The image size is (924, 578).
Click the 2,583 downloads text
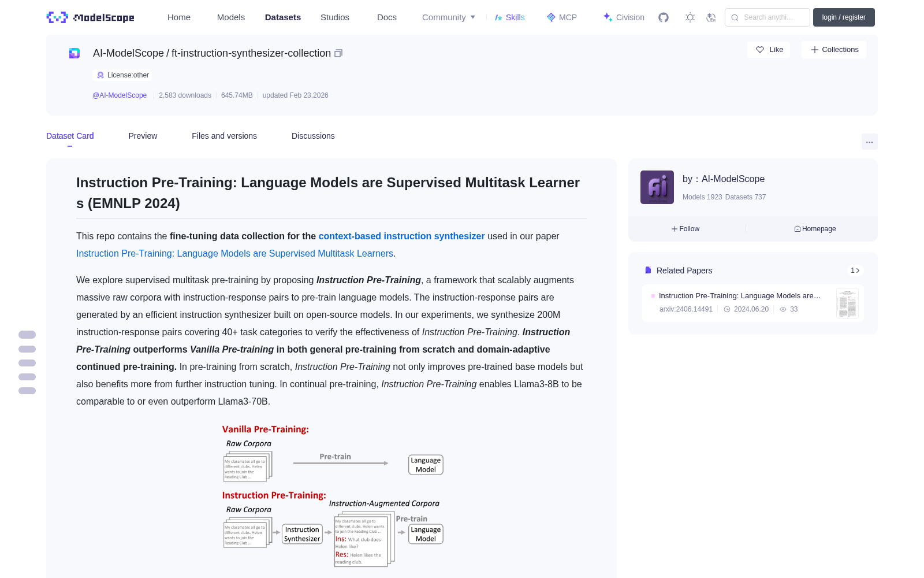pos(185,95)
